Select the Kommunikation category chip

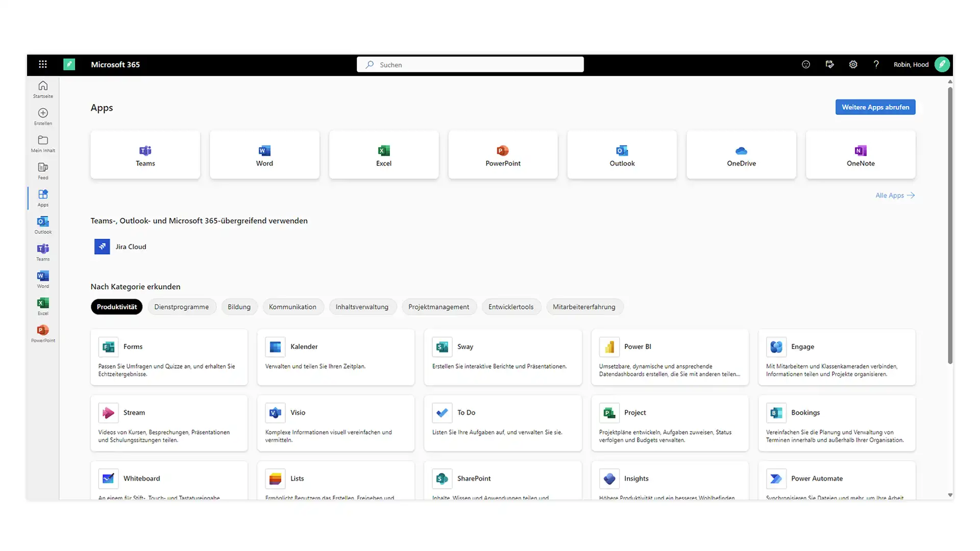pos(293,307)
